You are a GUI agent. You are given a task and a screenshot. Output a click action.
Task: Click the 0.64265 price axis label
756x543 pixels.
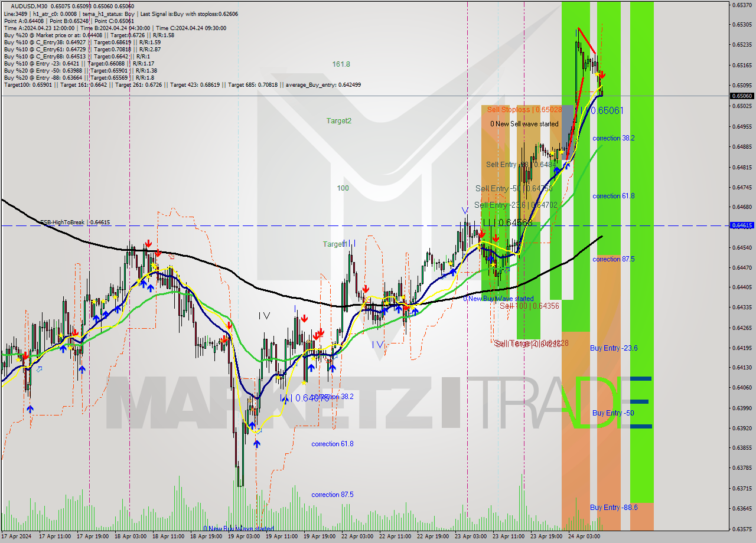click(x=742, y=328)
